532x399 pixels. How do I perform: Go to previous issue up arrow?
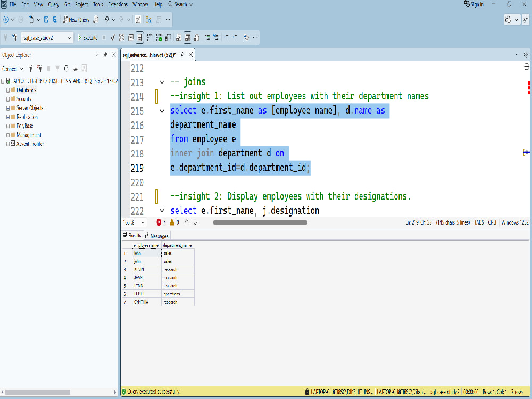187,222
